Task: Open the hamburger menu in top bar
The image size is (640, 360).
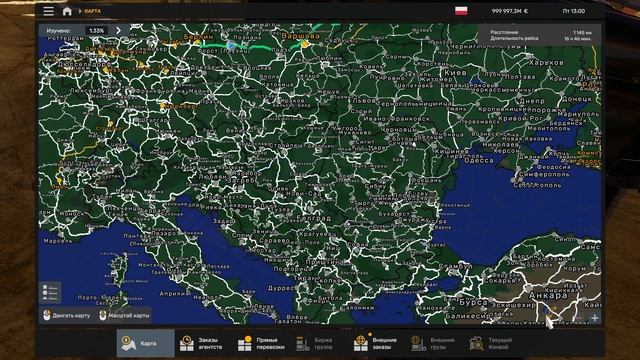Action: point(49,11)
